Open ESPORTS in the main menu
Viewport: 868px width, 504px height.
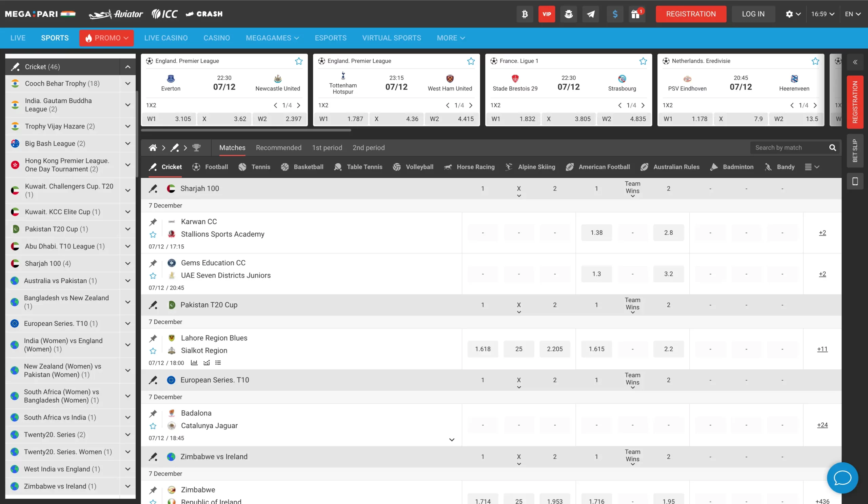point(331,38)
